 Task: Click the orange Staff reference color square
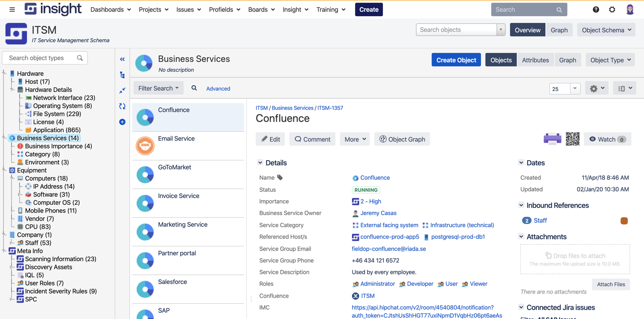tap(624, 221)
